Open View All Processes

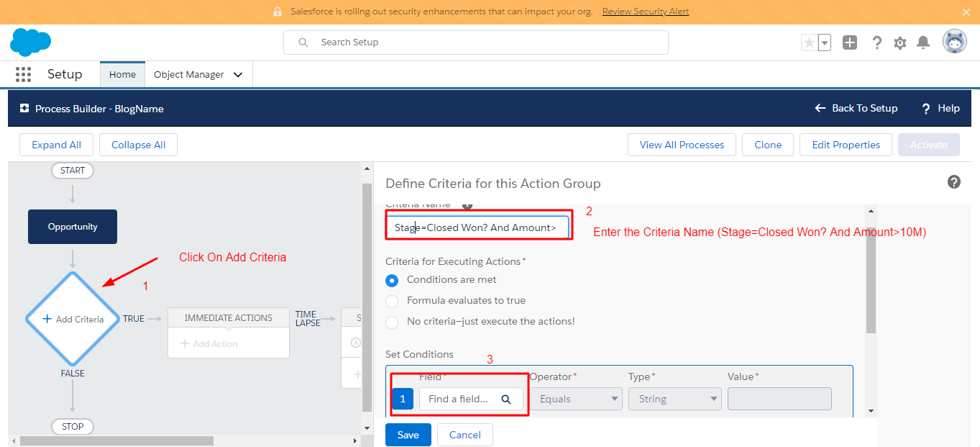click(682, 145)
